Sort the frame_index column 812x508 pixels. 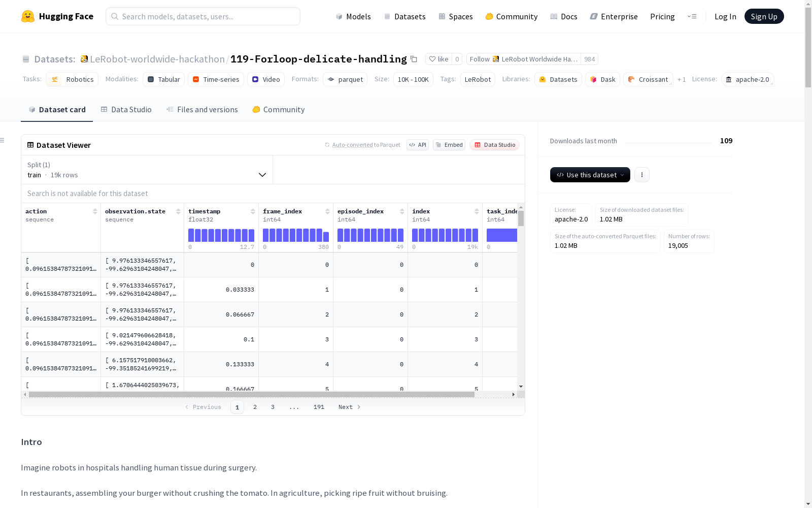point(327,211)
